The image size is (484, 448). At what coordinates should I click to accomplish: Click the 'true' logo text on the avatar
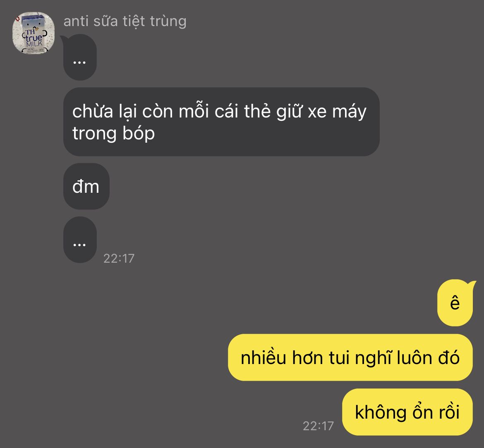coord(34,38)
